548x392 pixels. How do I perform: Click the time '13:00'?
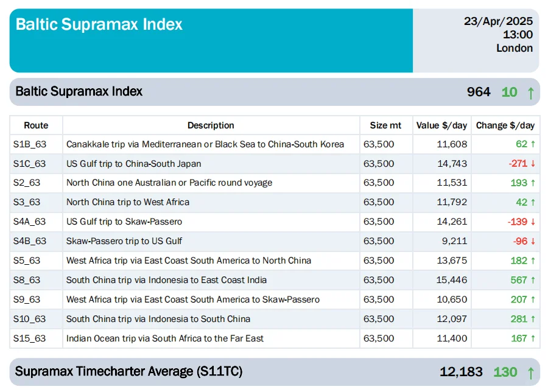518,35
